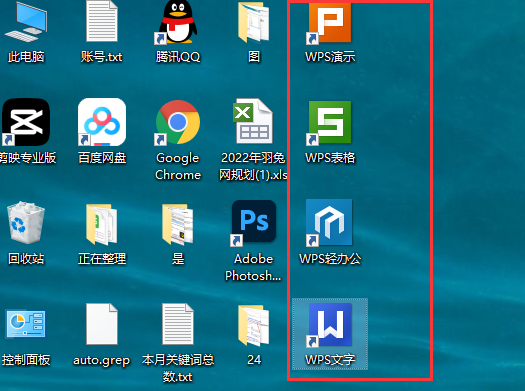Select the blank auto.grep file icon

pyautogui.click(x=102, y=324)
